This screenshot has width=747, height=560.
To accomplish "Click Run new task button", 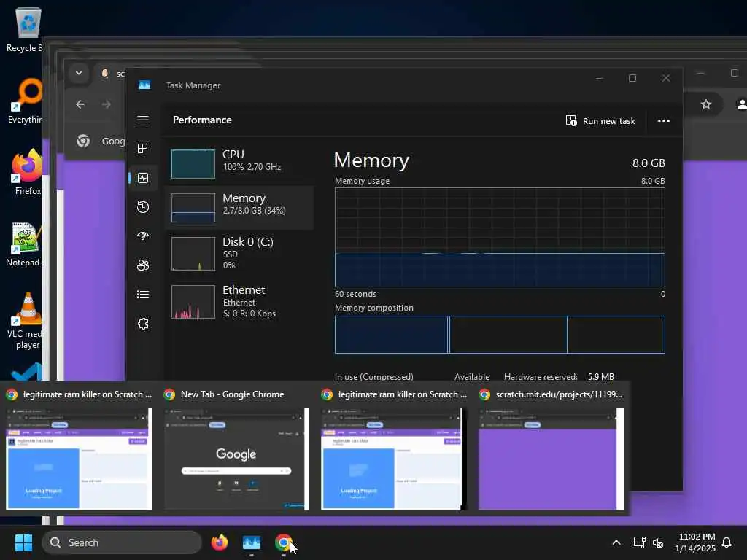I will (600, 121).
